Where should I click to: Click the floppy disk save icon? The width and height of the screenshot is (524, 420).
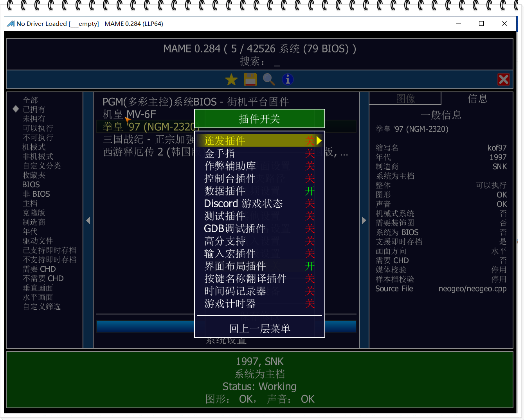250,80
